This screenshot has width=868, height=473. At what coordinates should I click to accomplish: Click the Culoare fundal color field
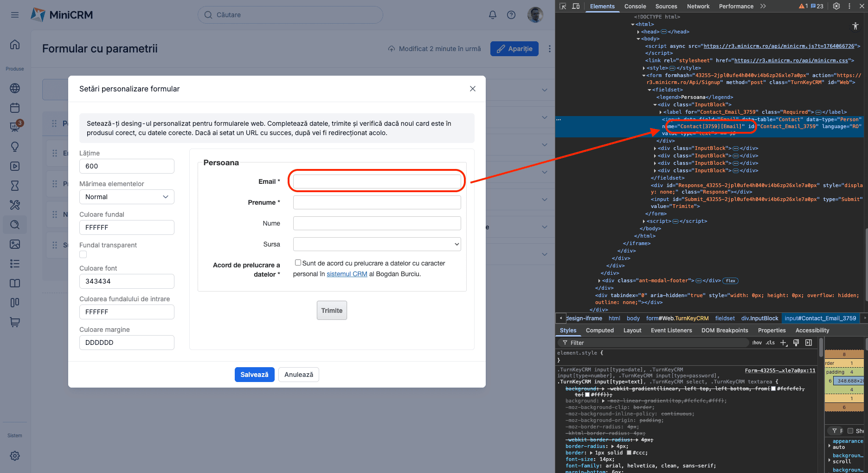[127, 227]
